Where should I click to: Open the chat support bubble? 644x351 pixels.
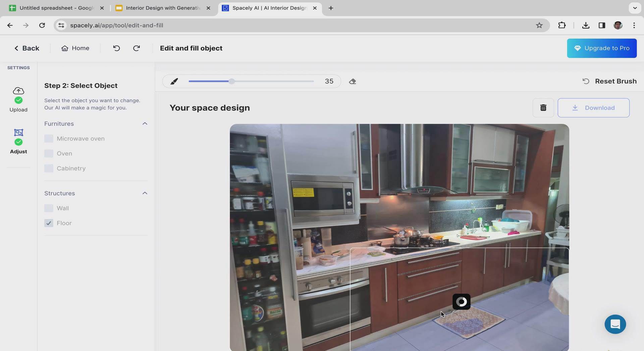tap(615, 324)
